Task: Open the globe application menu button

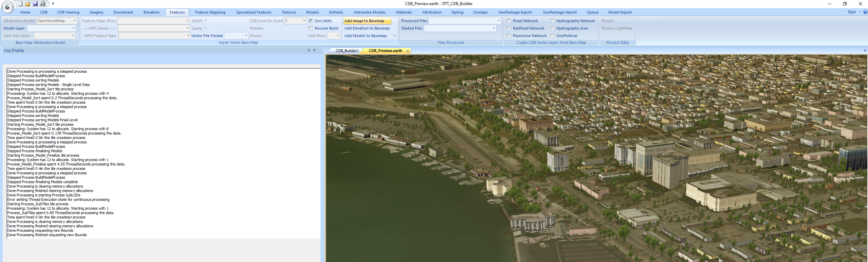Action: pyautogui.click(x=7, y=6)
